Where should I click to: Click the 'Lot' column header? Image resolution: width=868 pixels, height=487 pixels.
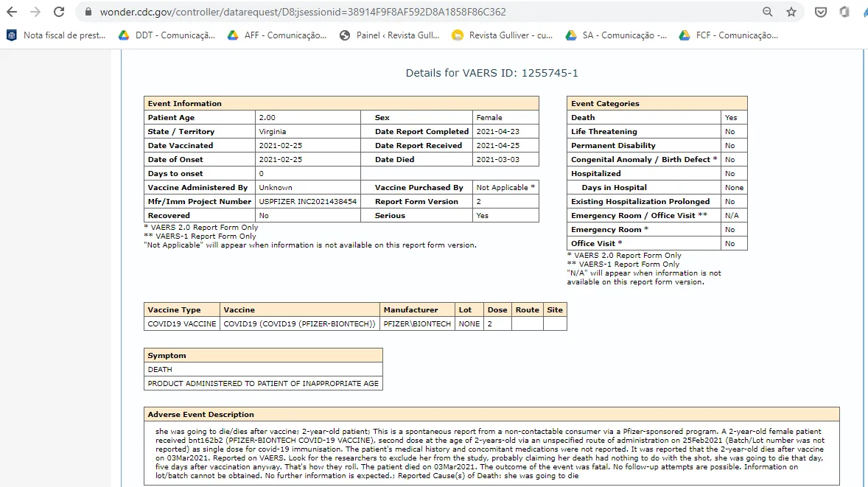[x=469, y=310]
